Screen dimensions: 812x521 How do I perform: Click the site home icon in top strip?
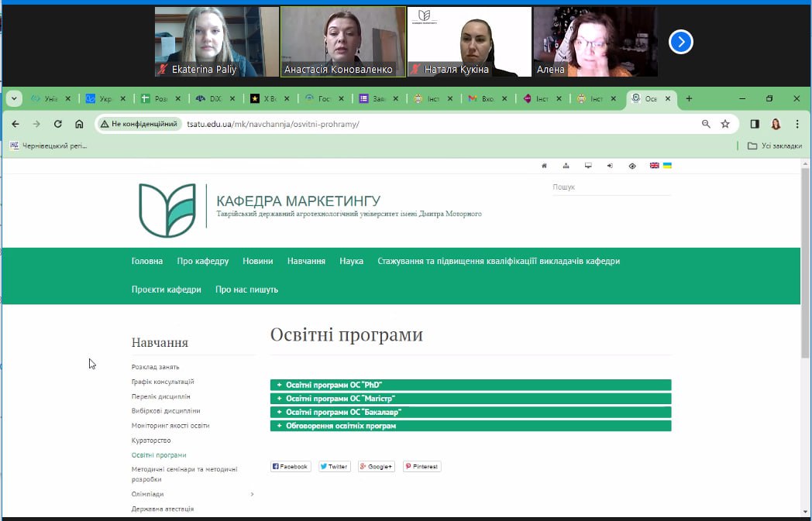pos(544,166)
